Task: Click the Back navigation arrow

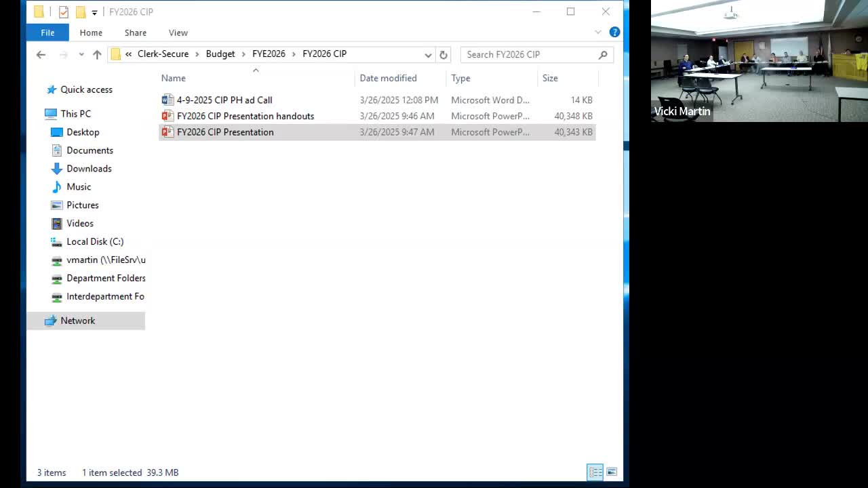Action: [41, 54]
